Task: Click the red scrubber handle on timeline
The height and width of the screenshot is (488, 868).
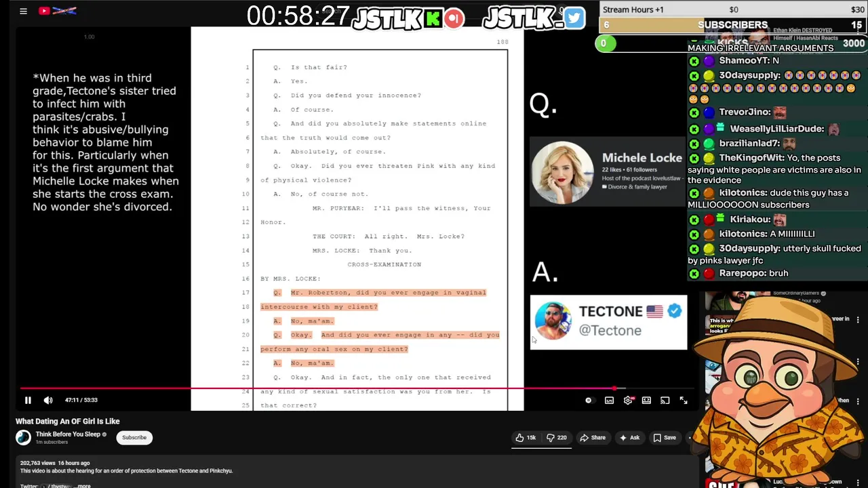Action: (615, 388)
